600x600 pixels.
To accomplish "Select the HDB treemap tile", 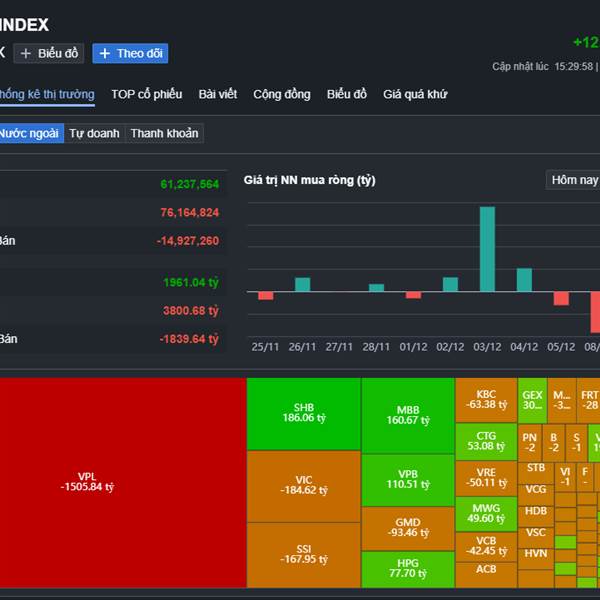I will coord(536,516).
